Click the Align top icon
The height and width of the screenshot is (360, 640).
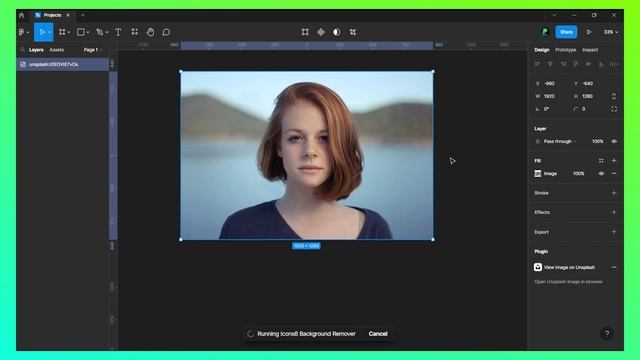point(576,64)
